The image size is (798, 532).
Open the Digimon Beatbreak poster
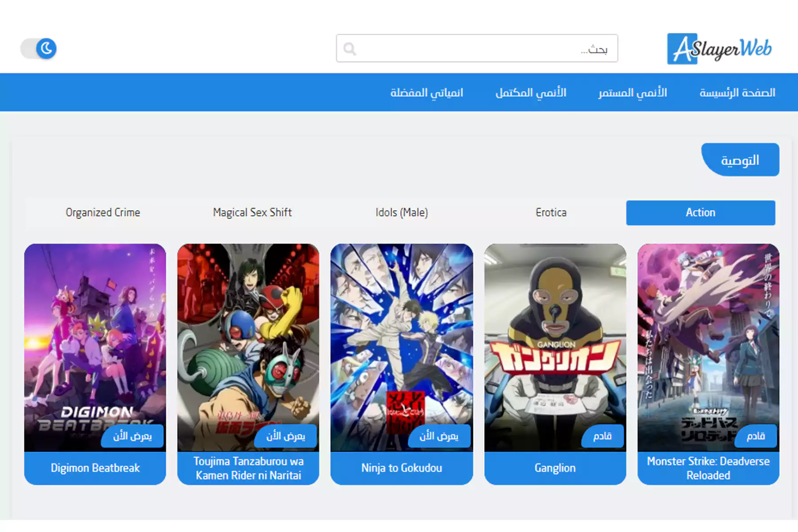coord(95,337)
